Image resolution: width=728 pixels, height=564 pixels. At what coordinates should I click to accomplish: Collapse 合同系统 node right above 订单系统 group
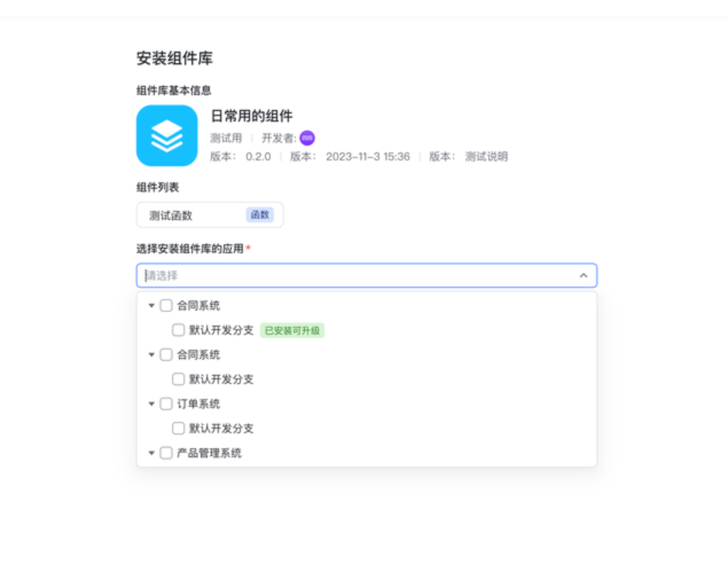pyautogui.click(x=151, y=355)
